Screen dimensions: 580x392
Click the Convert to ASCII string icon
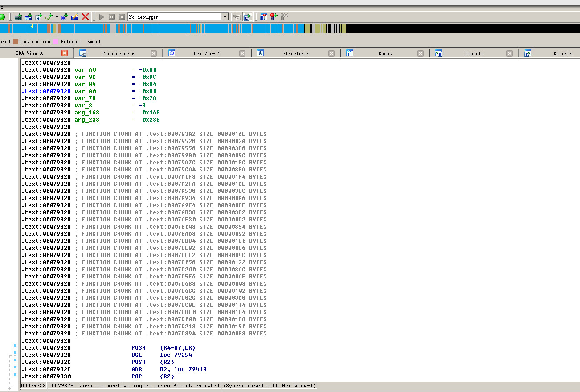click(39, 17)
